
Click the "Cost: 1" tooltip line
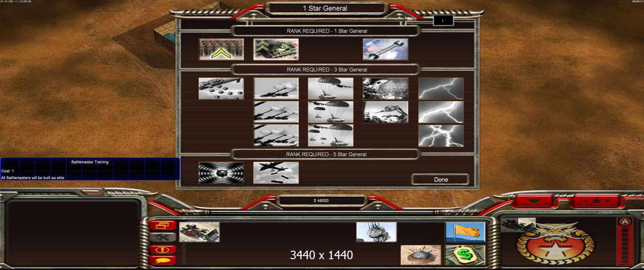[x=8, y=171]
